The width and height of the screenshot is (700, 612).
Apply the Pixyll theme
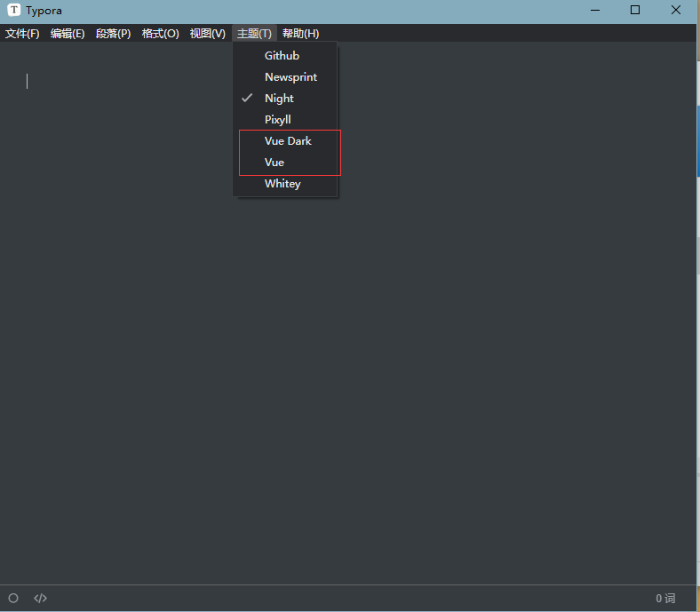pyautogui.click(x=285, y=120)
